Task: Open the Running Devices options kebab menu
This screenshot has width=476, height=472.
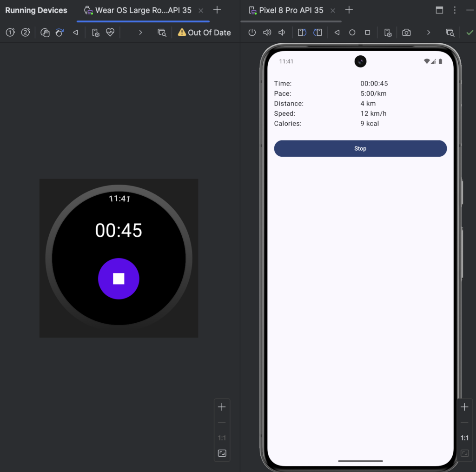Action: click(x=455, y=10)
